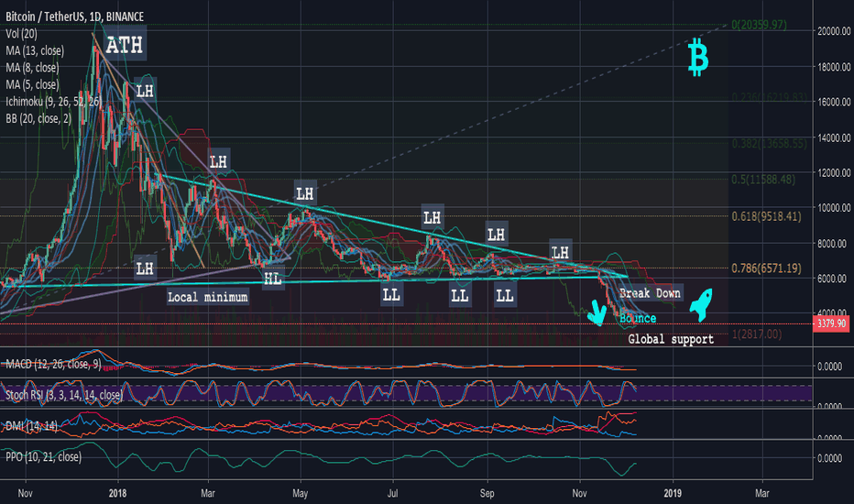Select the MA (5, close) indicator legend
Image resolution: width=854 pixels, height=504 pixels.
tap(32, 84)
